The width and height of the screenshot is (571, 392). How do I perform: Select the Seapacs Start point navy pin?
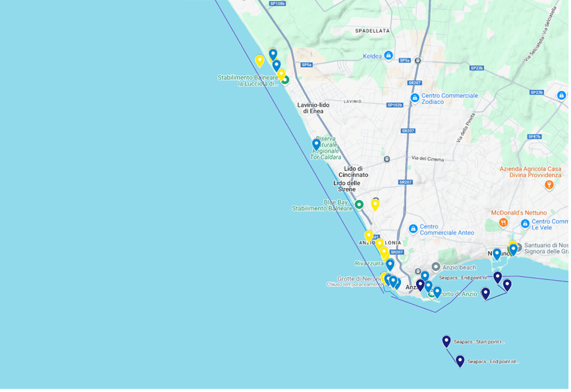pyautogui.click(x=446, y=341)
